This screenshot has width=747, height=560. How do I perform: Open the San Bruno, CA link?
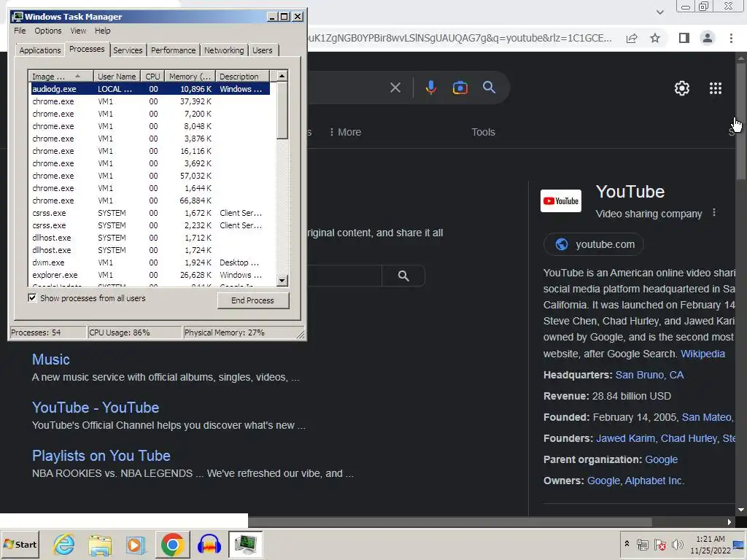[649, 375]
